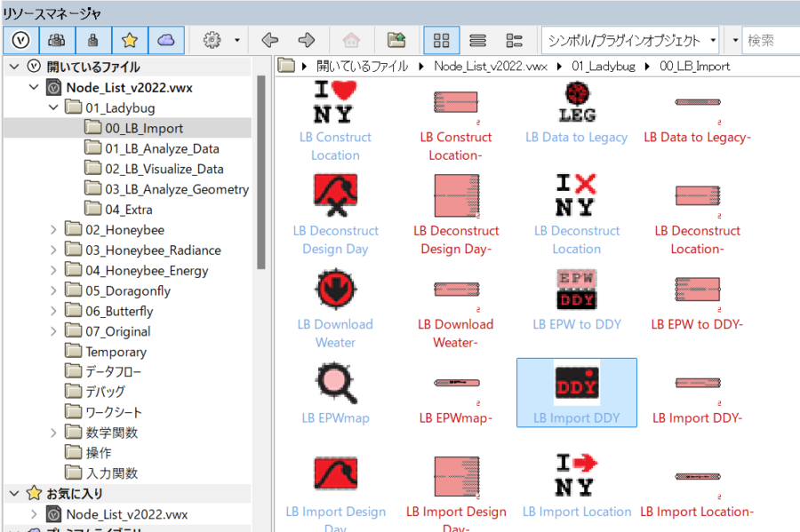The width and height of the screenshot is (800, 532).
Task: Switch to thumbnail grid view
Action: pyautogui.click(x=441, y=40)
